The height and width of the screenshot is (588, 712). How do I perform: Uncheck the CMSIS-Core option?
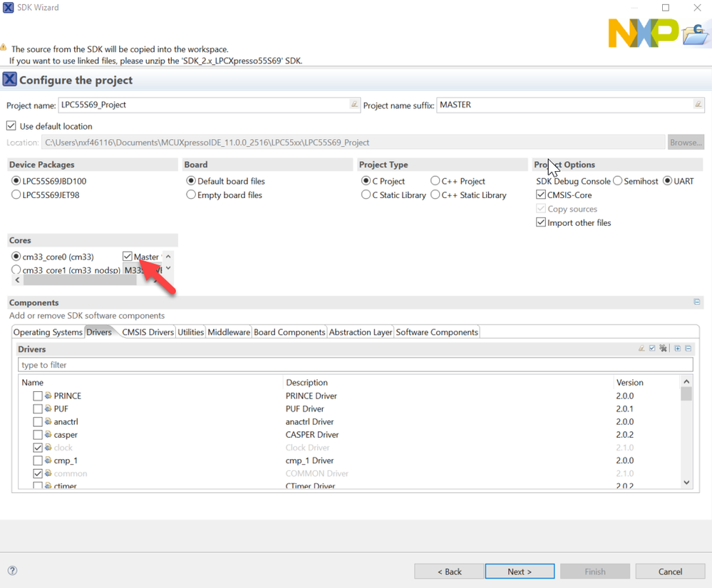coord(541,195)
